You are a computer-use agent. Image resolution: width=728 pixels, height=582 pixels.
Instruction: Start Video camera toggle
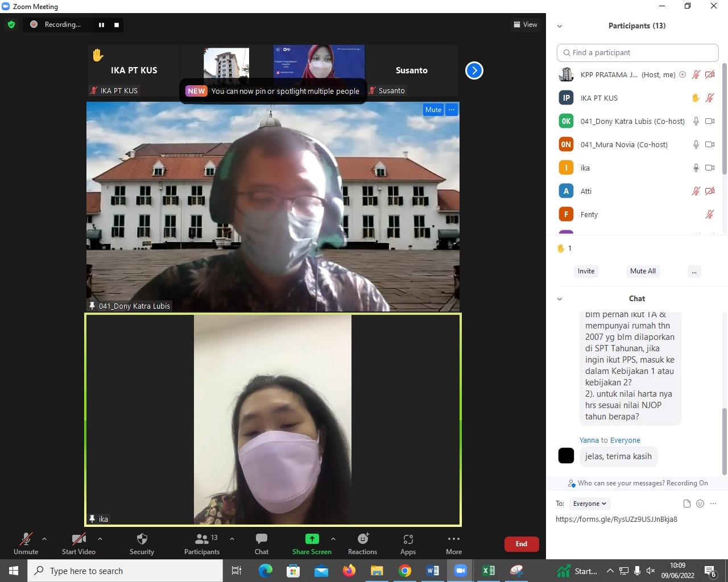click(78, 539)
